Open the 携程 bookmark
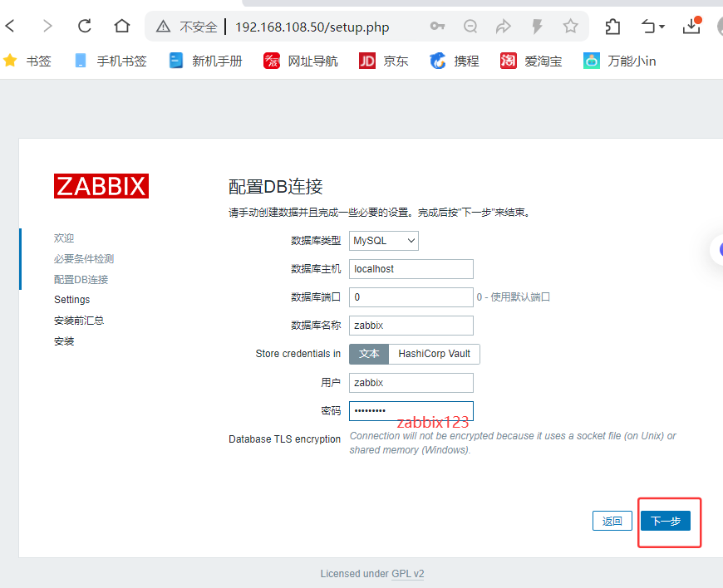 pyautogui.click(x=455, y=61)
